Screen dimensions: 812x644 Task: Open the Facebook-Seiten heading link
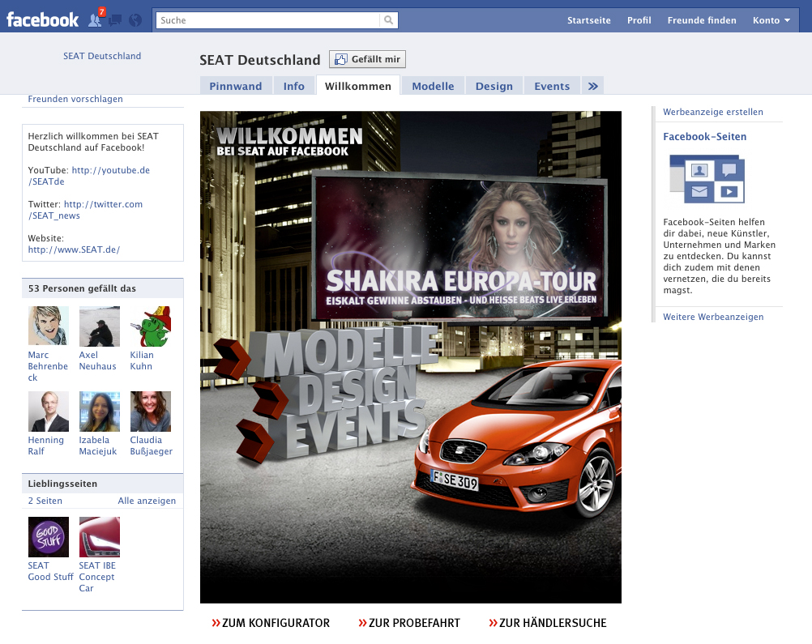pos(704,137)
